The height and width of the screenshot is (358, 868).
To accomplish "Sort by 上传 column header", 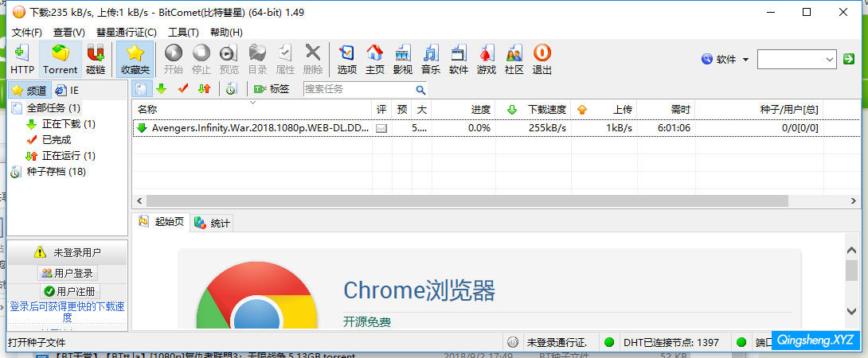I will (604, 110).
